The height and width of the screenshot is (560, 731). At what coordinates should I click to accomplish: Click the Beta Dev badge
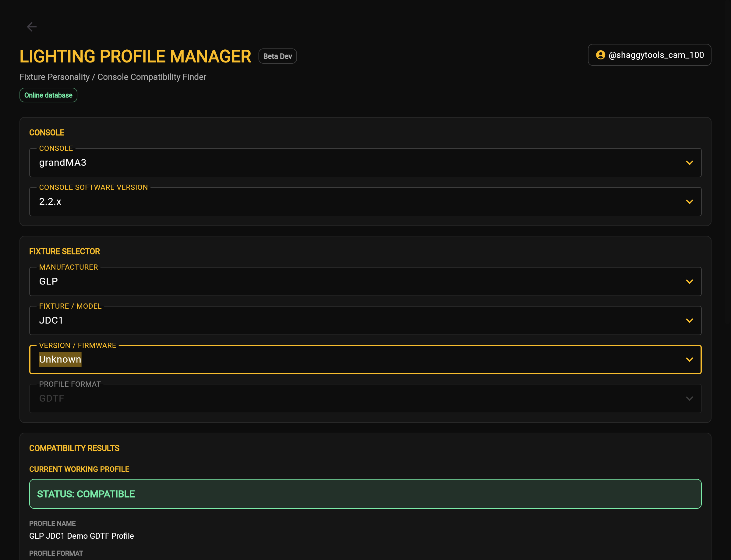point(277,56)
